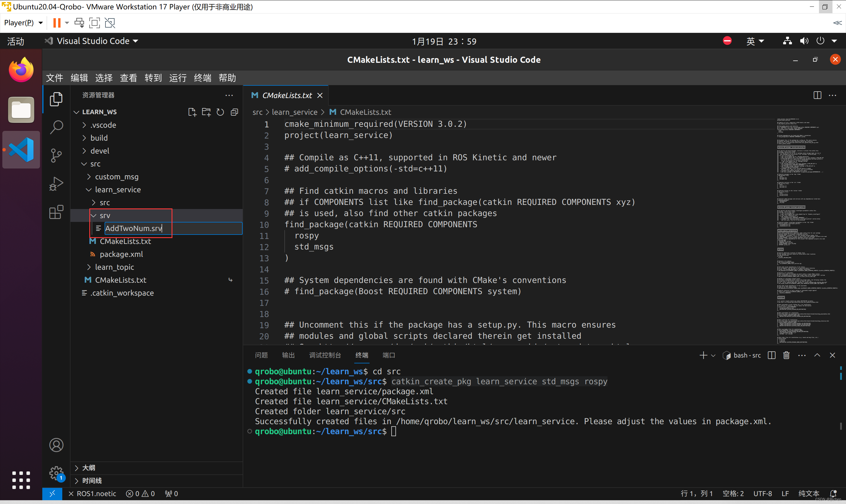Create a new file in LEARN_WS explorer
846x504 pixels.
pos(192,112)
